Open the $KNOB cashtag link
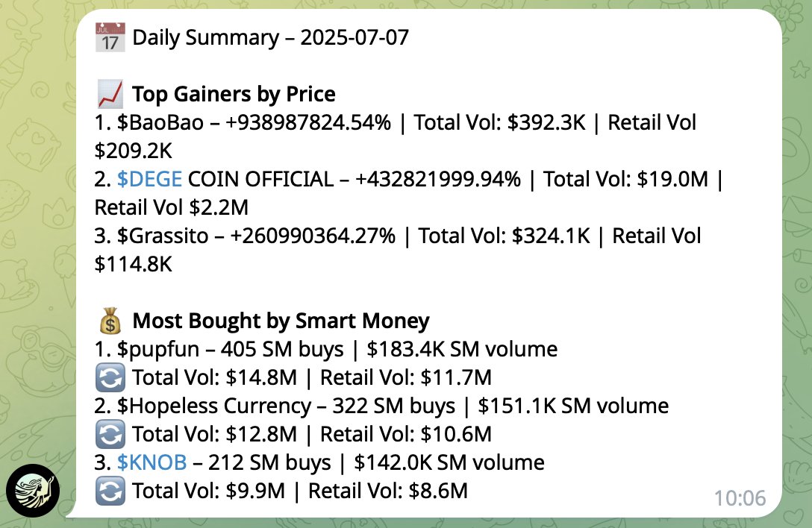The width and height of the screenshot is (812, 528). point(152,462)
